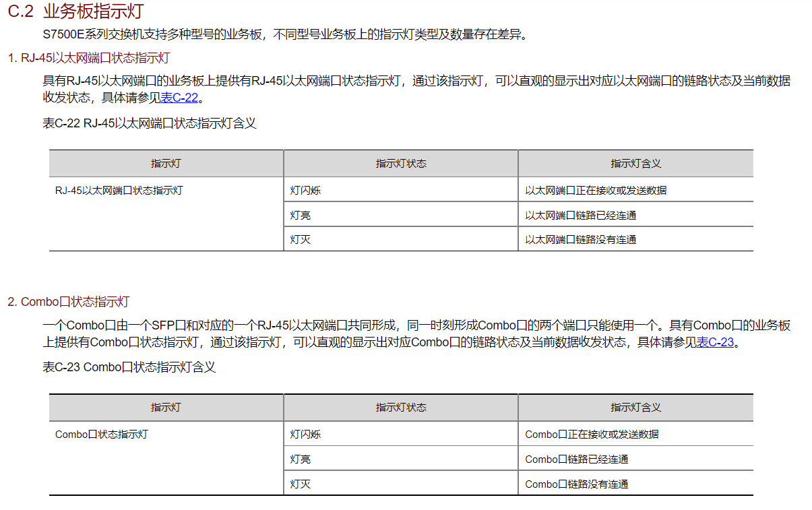
Task: Click 指示灯含义 header in table C-23
Action: tap(635, 408)
